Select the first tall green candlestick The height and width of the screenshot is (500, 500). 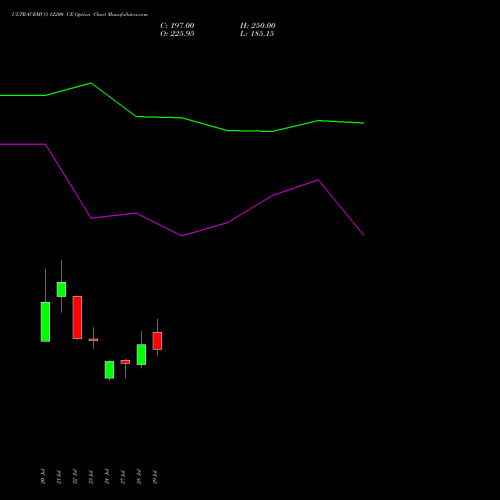45,322
